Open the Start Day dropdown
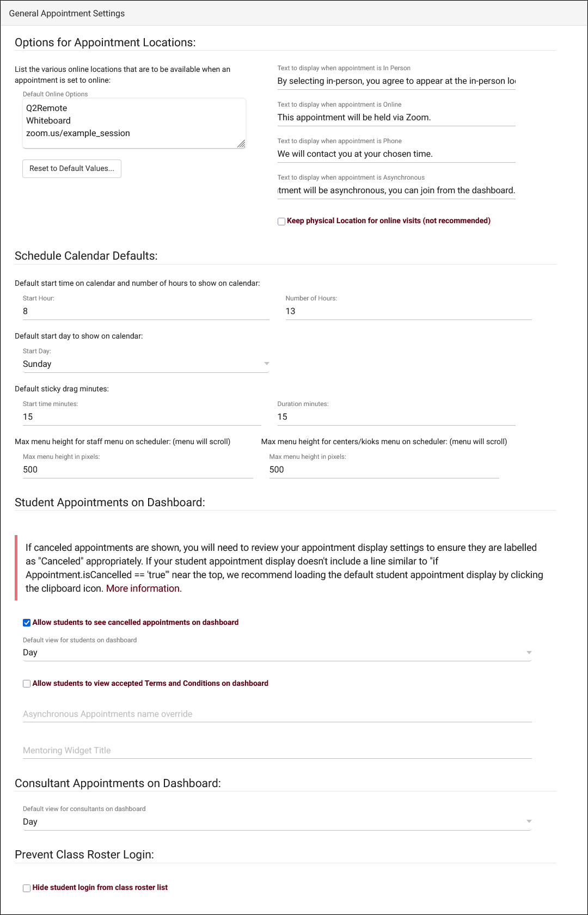This screenshot has width=588, height=915. 146,364
